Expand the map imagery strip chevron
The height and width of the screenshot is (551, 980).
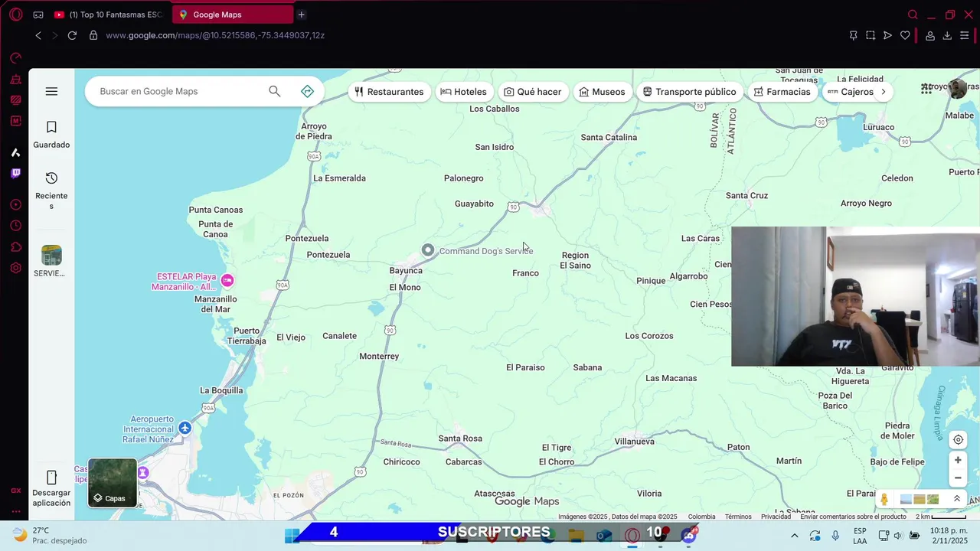point(956,499)
